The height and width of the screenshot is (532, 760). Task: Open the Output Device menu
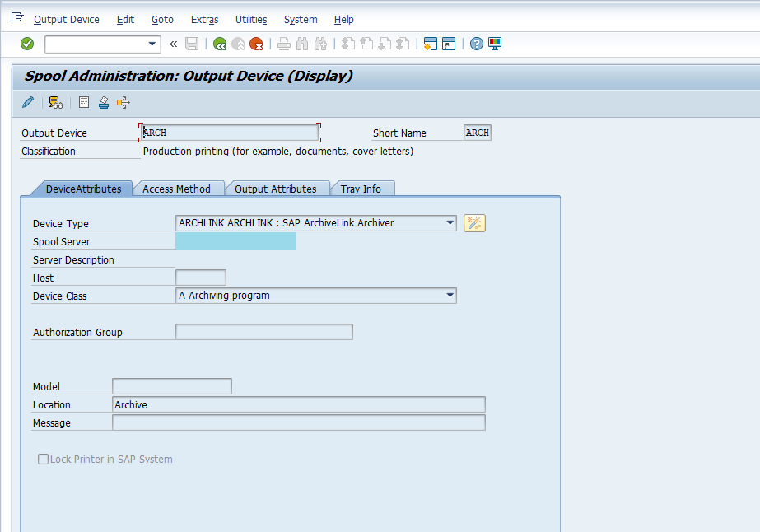click(x=67, y=20)
